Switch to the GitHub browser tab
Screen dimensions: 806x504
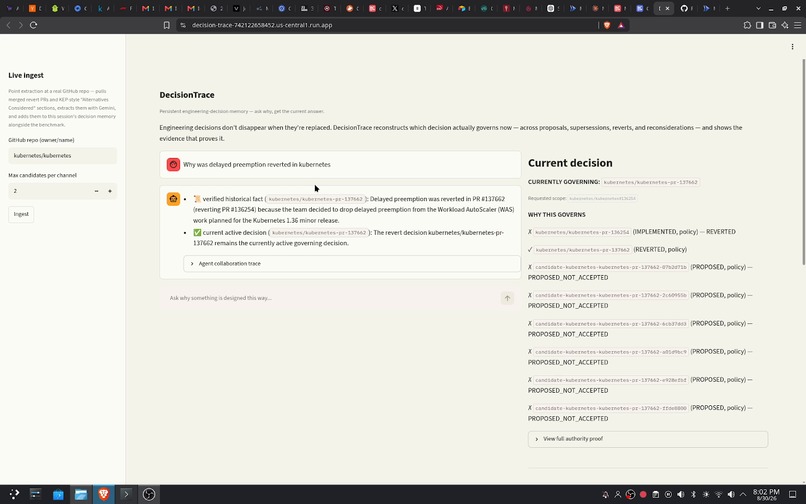coord(685,8)
